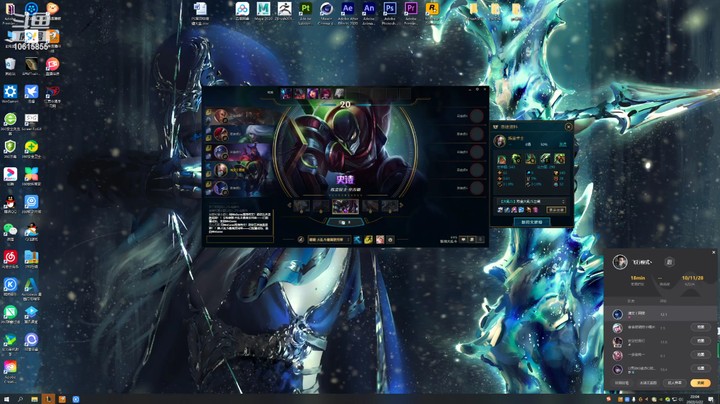Click the League client taskbar icon
Viewport: 720px width, 404px height.
48,399
